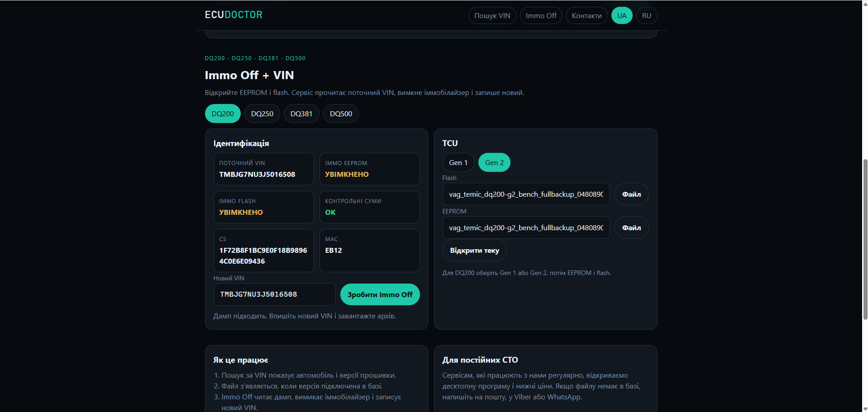
Task: Click the TCU panel title
Action: click(x=450, y=143)
